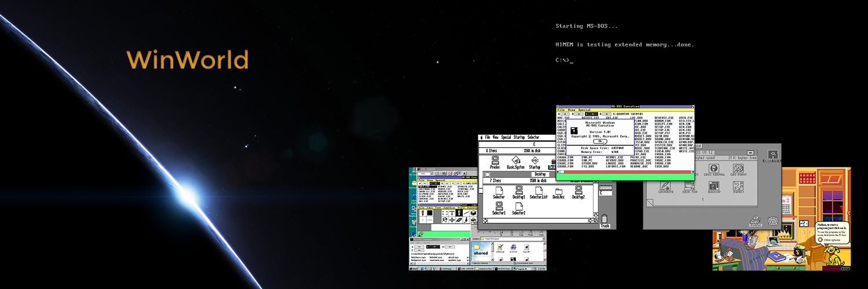Open View menu in Apple Finder

[x=496, y=137]
